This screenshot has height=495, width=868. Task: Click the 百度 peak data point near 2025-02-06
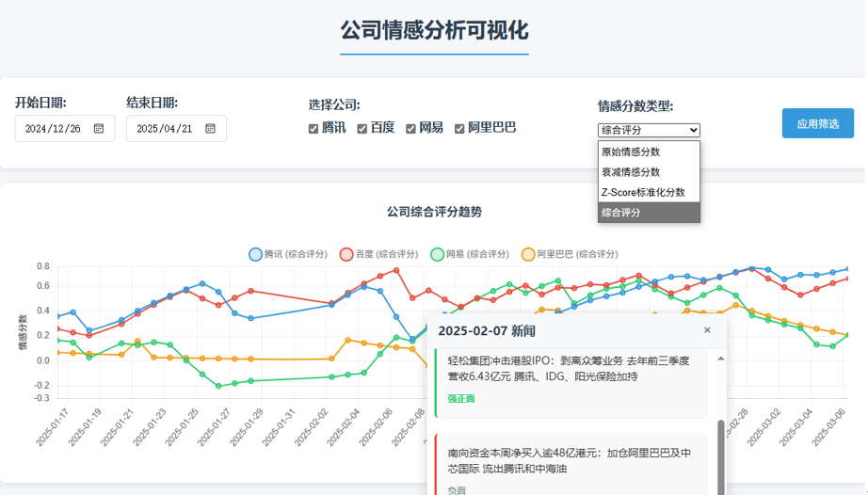pyautogui.click(x=396, y=270)
